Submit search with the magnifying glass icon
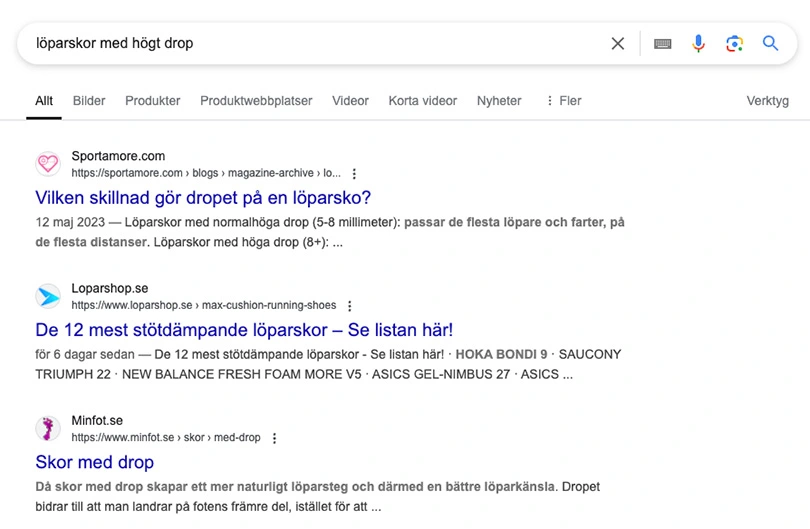 770,43
